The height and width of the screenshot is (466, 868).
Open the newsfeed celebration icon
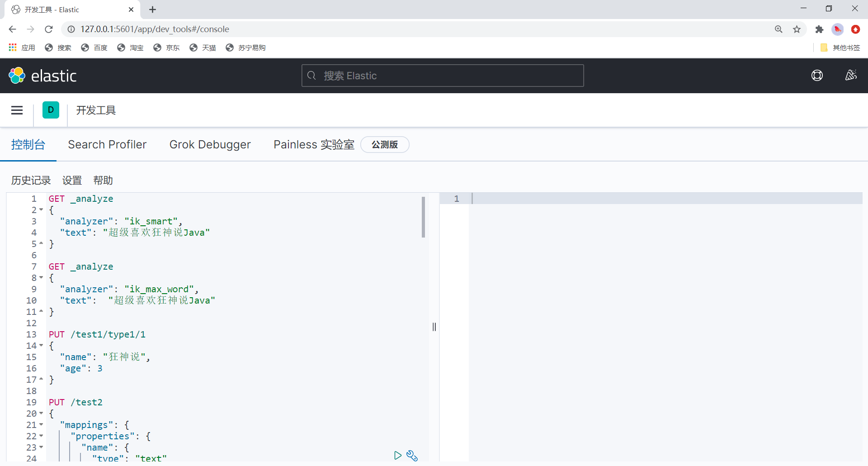pos(851,76)
